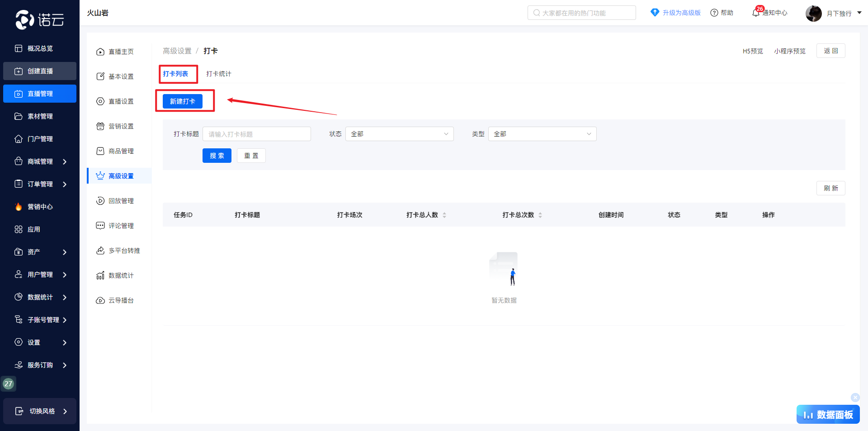
Task: Open the 状态 dropdown
Action: coord(399,134)
